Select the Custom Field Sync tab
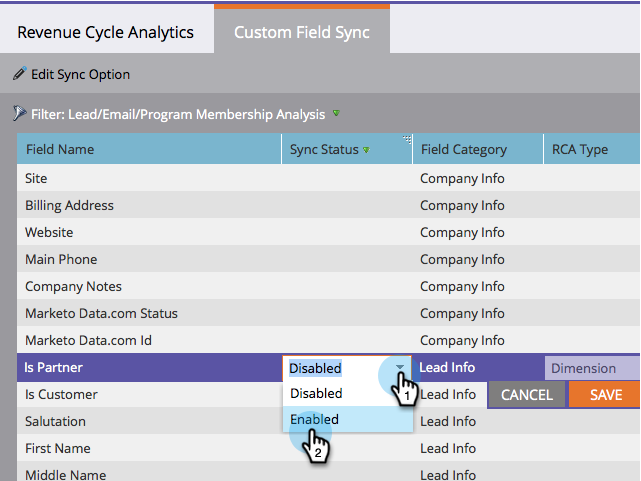 pyautogui.click(x=302, y=32)
